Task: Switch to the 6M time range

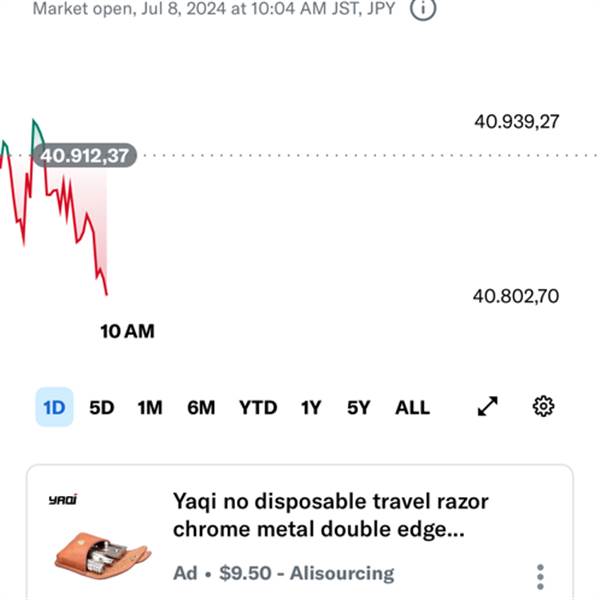Action: (201, 408)
